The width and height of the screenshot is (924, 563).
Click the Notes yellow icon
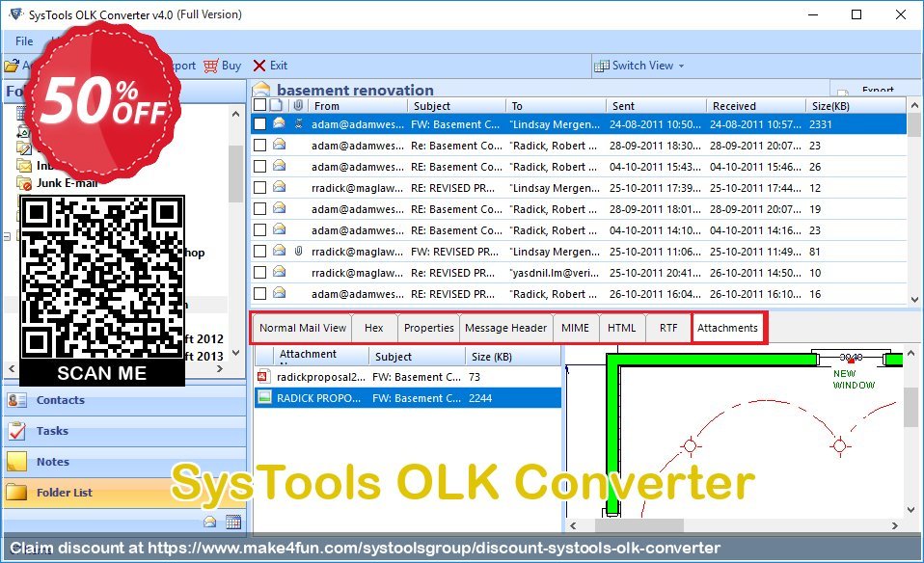[x=16, y=462]
